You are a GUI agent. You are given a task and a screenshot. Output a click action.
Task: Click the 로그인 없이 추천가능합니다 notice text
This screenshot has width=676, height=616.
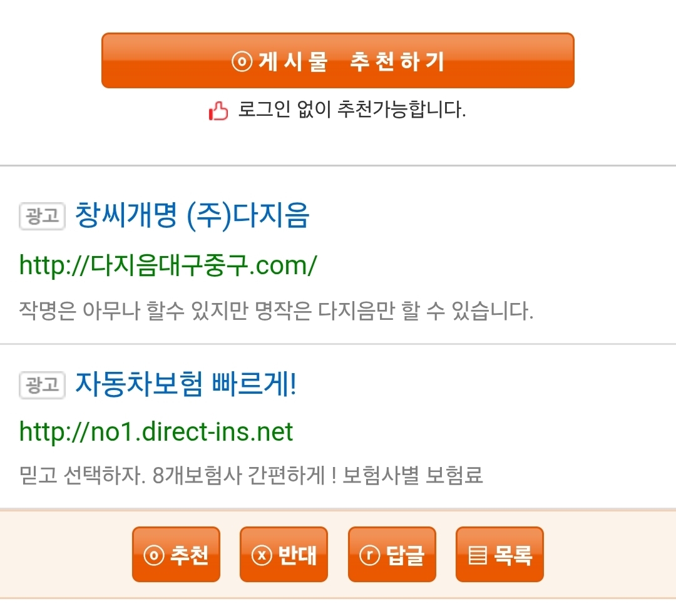[352, 110]
